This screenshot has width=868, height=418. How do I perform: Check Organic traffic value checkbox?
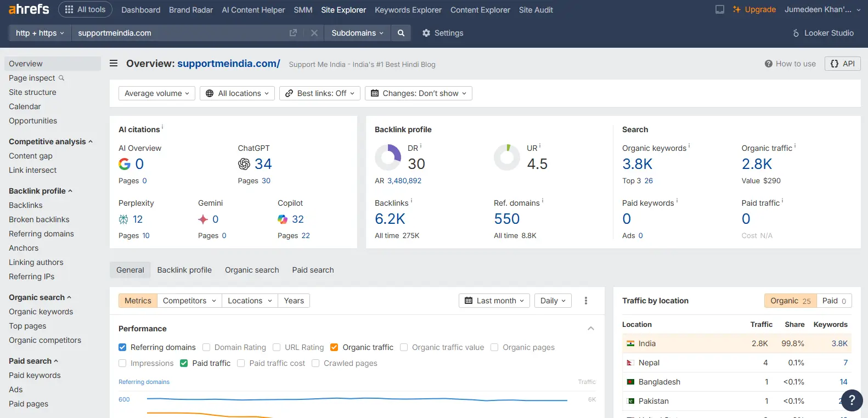404,347
